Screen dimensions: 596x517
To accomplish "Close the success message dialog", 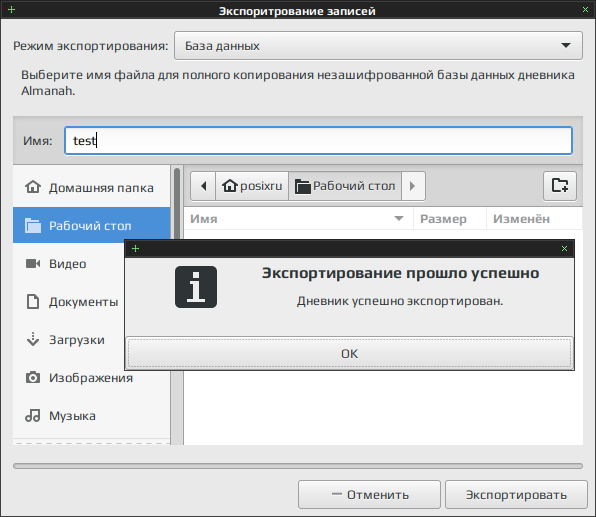I will coord(564,249).
